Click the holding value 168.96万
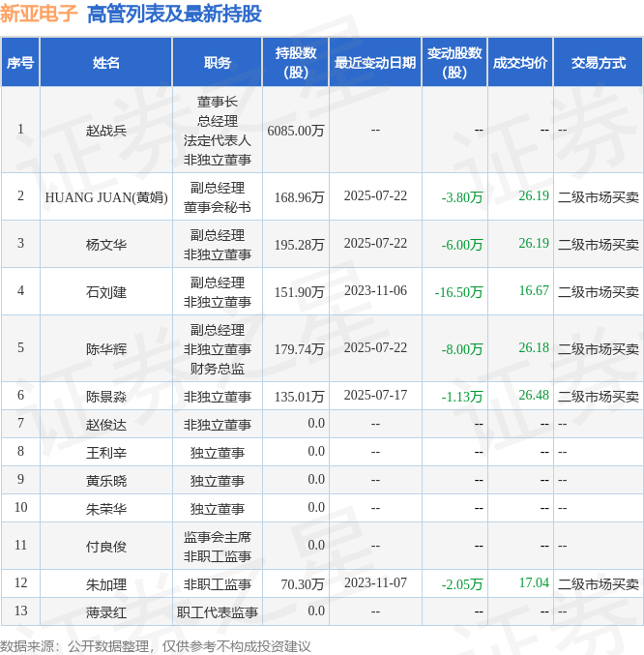644x655 pixels. click(x=299, y=197)
